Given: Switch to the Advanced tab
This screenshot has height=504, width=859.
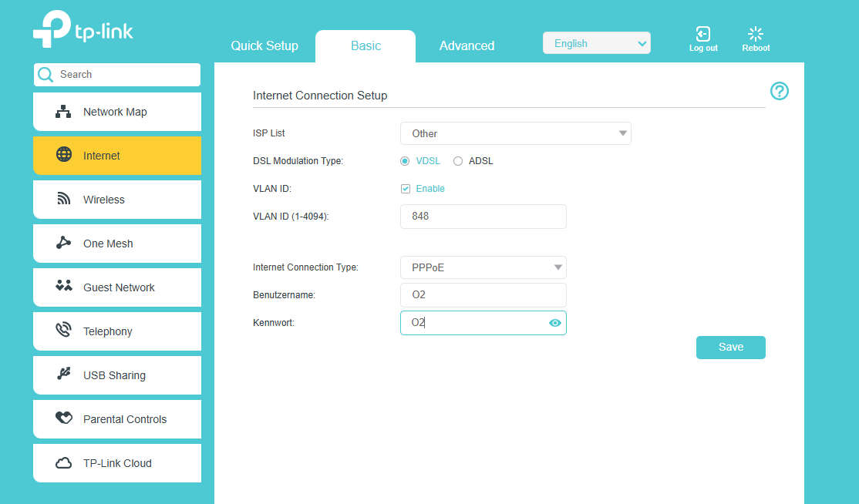Looking at the screenshot, I should [x=467, y=45].
